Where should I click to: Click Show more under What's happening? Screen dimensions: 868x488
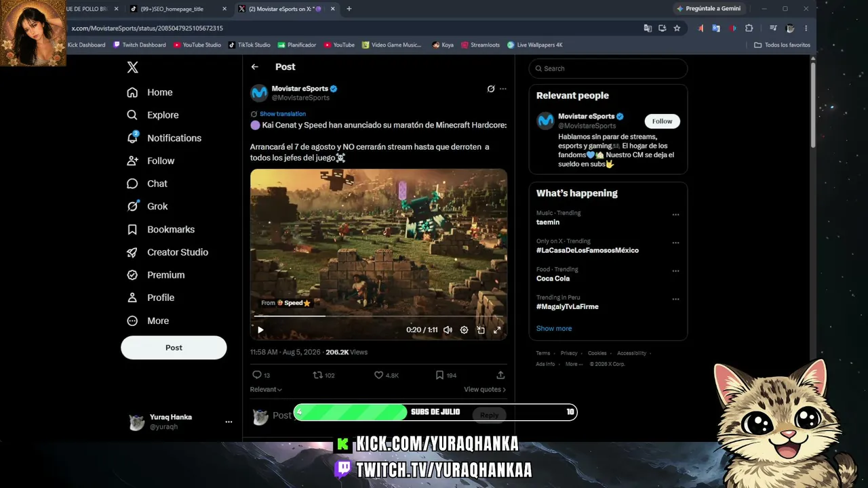[554, 329]
